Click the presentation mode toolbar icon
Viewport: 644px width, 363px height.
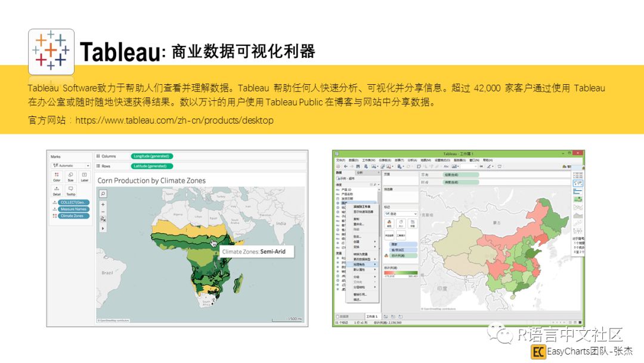pos(500,167)
